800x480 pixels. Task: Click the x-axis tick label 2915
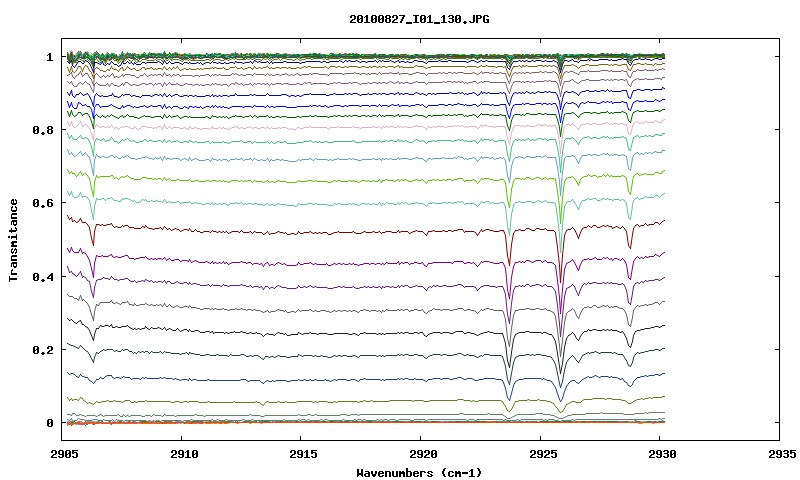point(304,454)
